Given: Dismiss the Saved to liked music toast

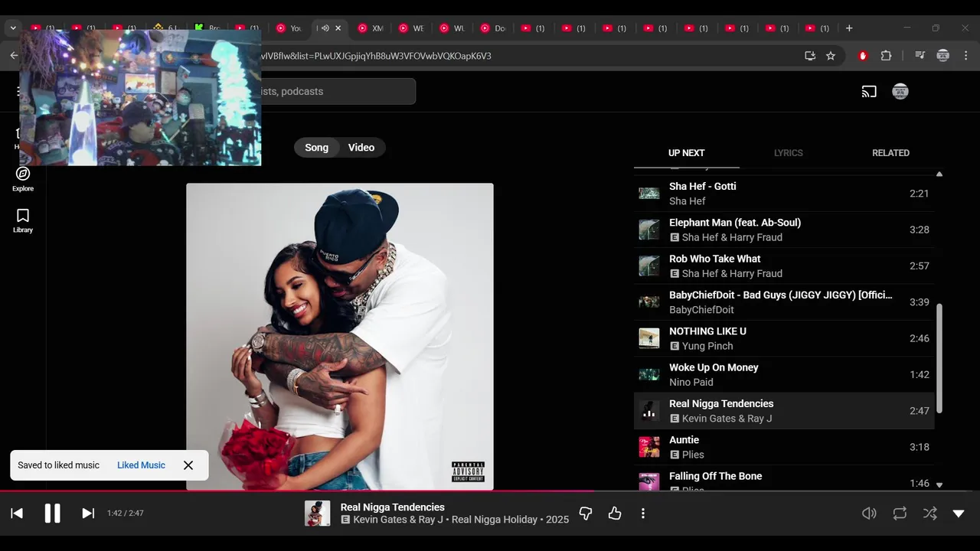Looking at the screenshot, I should [x=188, y=465].
